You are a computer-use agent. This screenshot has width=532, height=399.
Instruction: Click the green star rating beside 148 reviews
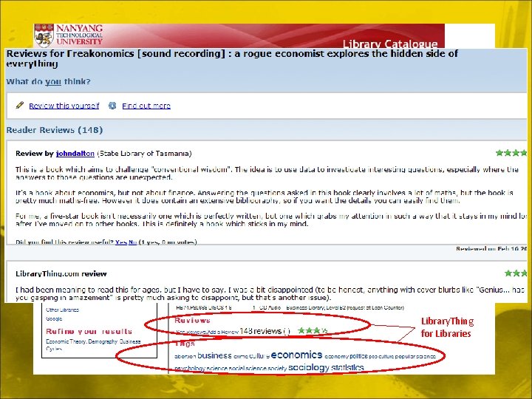click(313, 330)
